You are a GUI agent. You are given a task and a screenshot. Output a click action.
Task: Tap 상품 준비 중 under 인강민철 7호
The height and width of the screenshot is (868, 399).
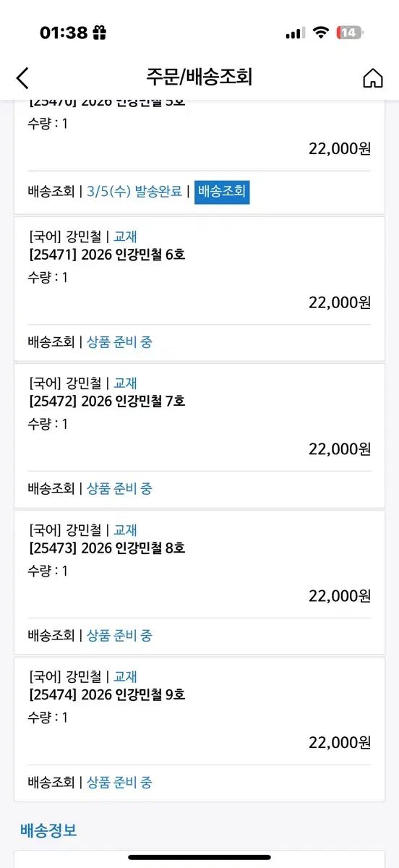pos(119,488)
